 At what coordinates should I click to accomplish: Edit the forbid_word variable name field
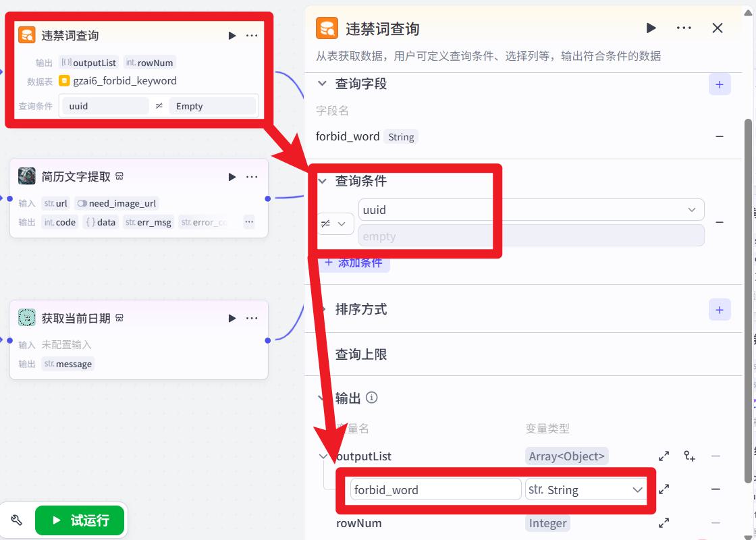436,490
